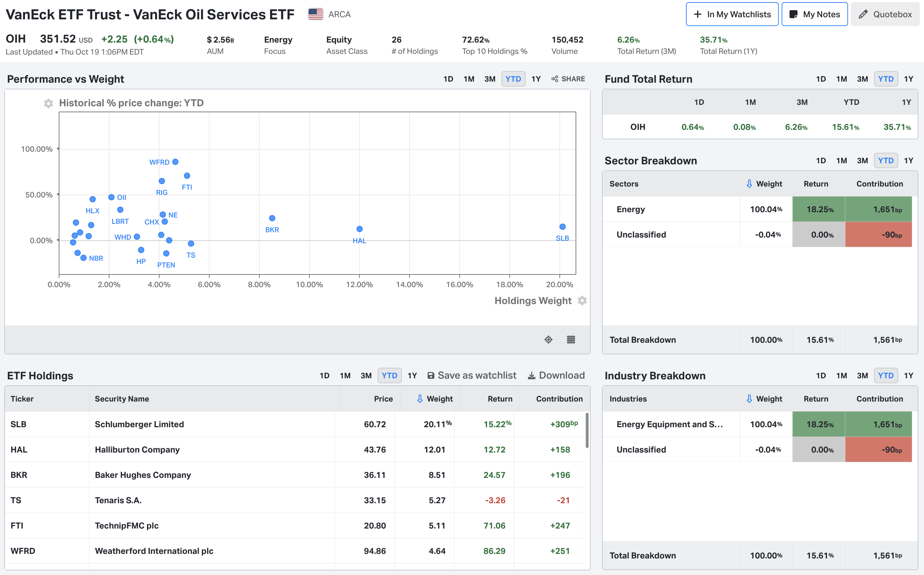Select the HP dot on chart

tap(141, 250)
